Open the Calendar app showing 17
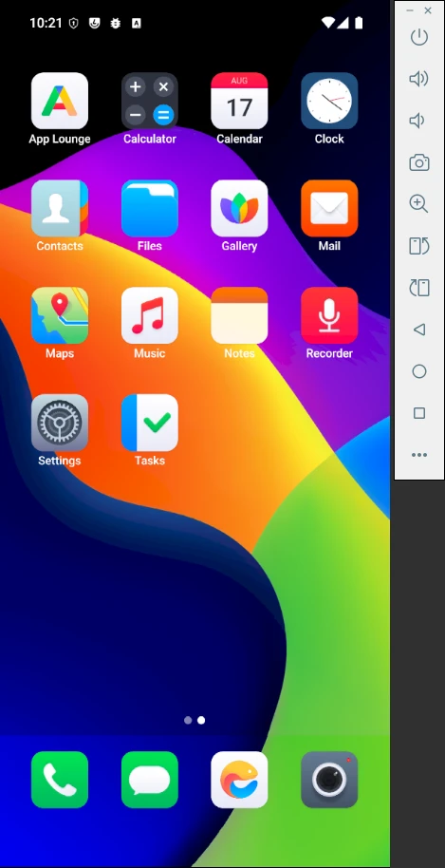The width and height of the screenshot is (445, 868). click(239, 101)
